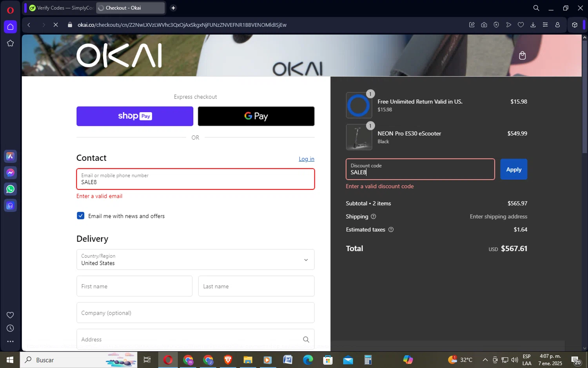Click the Company optional field

[195, 313]
